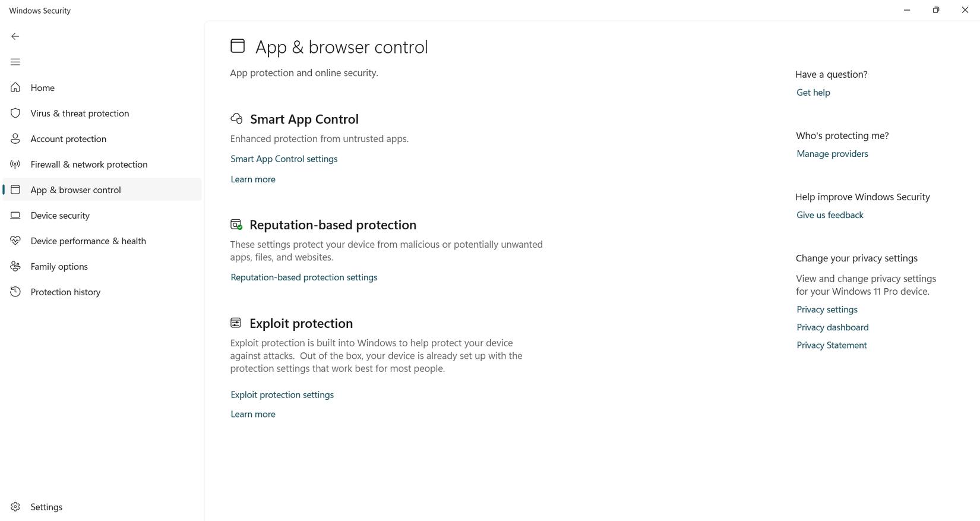
Task: Open Protection history clock icon
Action: point(15,292)
